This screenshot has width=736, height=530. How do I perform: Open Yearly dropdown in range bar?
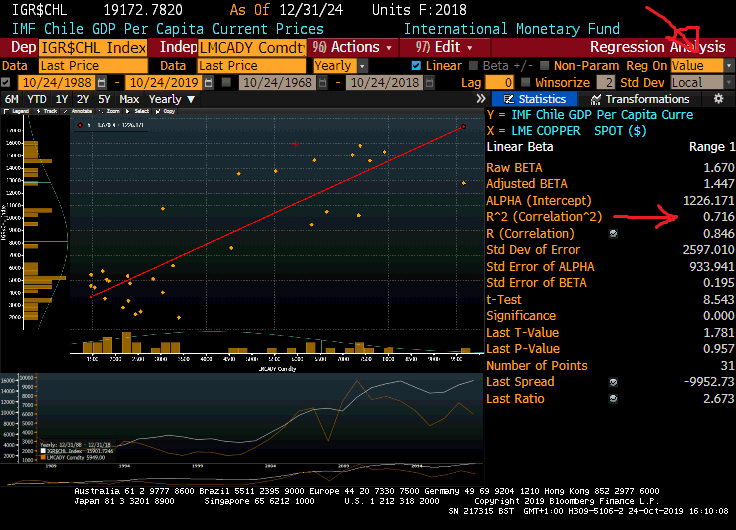pyautogui.click(x=171, y=100)
